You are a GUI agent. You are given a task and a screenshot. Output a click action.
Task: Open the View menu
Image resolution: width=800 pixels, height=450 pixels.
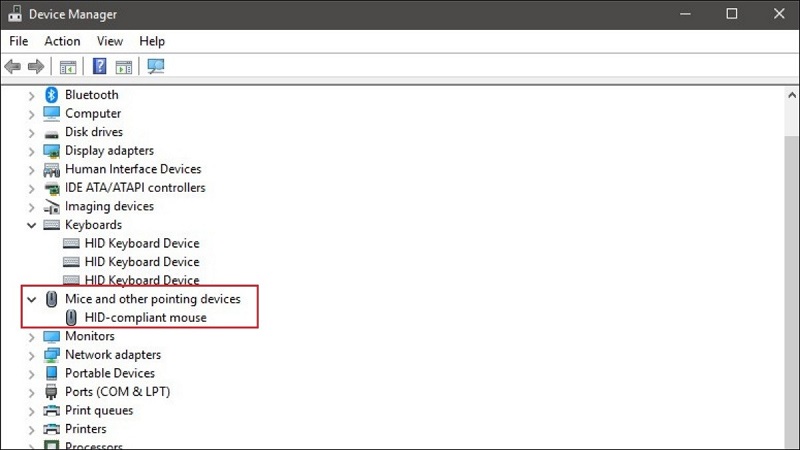click(x=110, y=41)
